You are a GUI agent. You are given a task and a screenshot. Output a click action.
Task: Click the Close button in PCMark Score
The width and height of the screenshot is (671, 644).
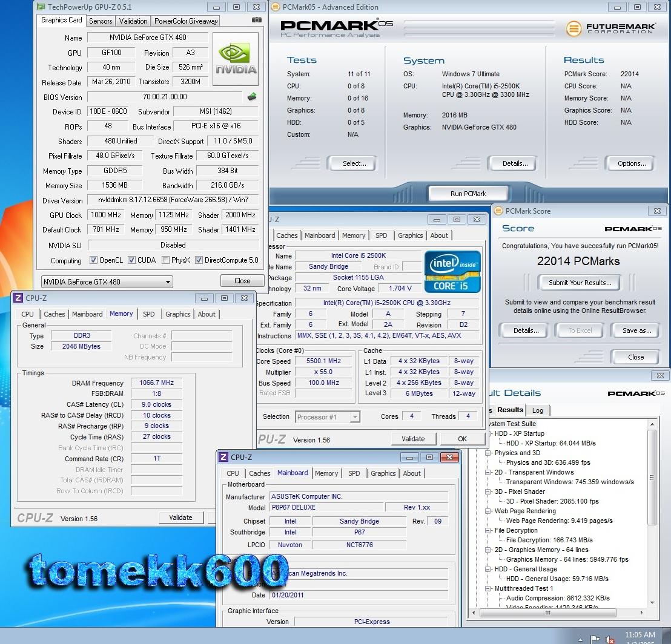coord(635,357)
